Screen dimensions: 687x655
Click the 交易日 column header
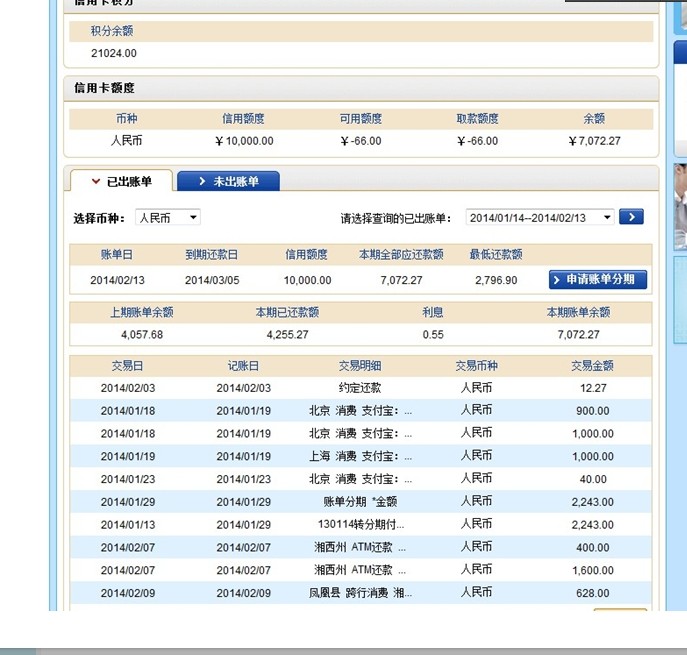(x=127, y=365)
